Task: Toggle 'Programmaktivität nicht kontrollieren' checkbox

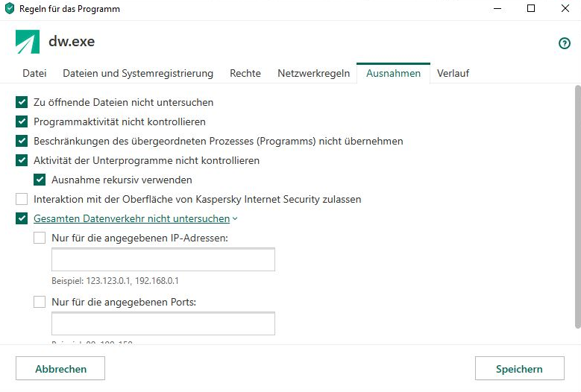Action: (x=22, y=121)
